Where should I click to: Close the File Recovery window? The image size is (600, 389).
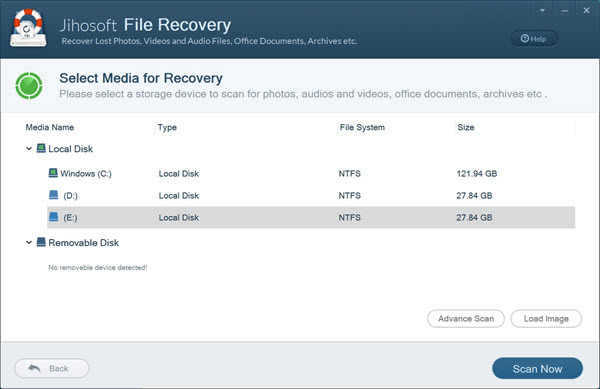[x=586, y=10]
